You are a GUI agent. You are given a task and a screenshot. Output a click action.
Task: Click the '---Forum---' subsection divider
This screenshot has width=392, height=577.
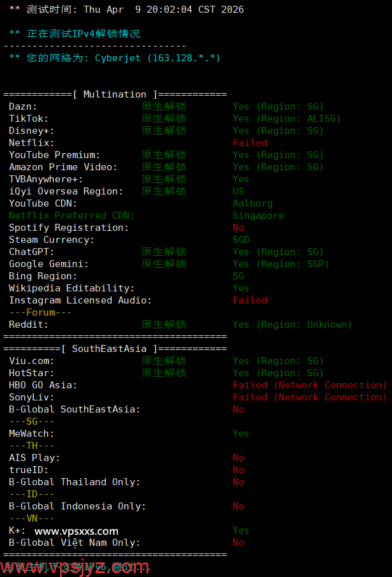click(x=40, y=312)
